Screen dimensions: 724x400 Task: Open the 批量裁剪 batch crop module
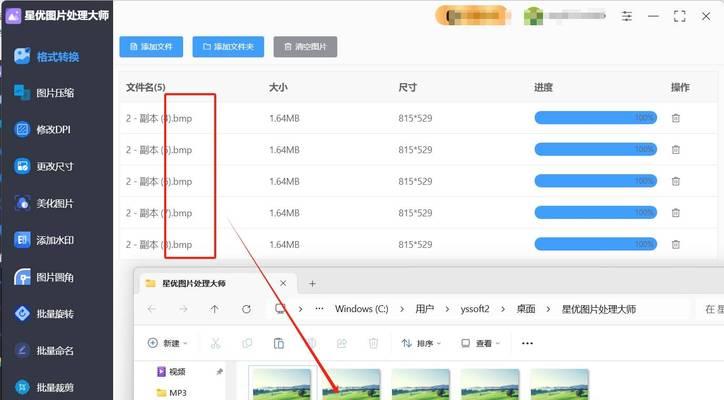44,387
